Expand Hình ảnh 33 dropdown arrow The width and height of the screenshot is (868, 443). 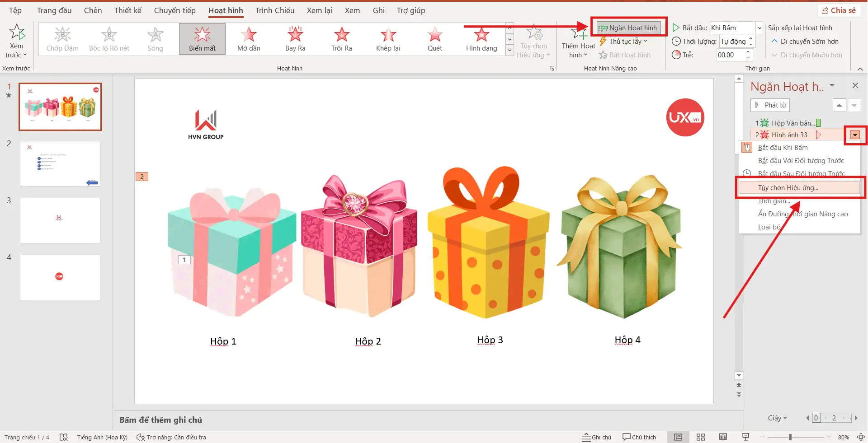point(854,135)
